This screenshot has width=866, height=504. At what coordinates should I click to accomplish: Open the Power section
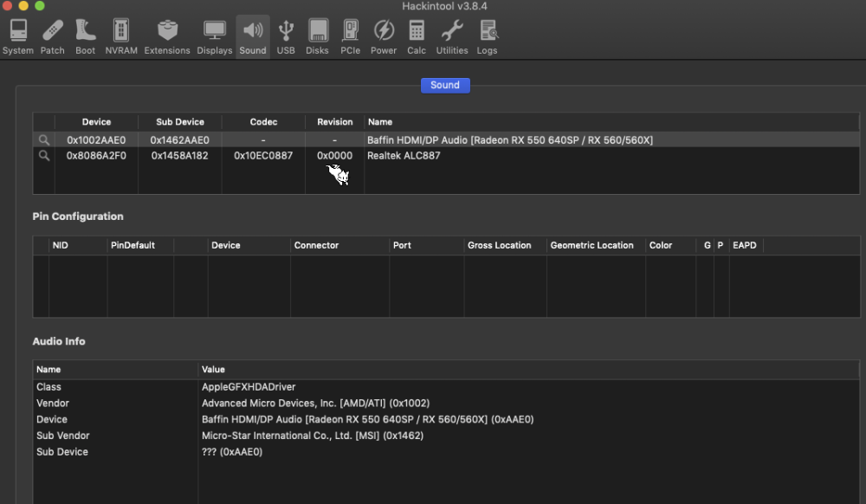(384, 37)
